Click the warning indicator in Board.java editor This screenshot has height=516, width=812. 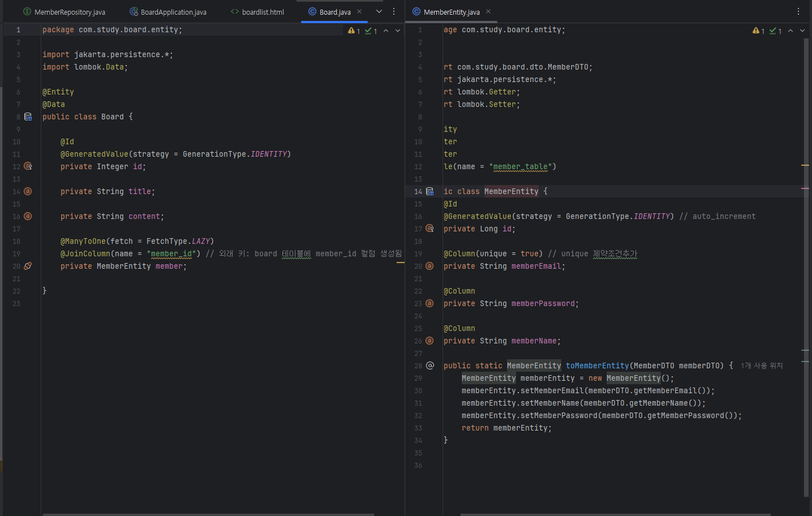pos(354,31)
